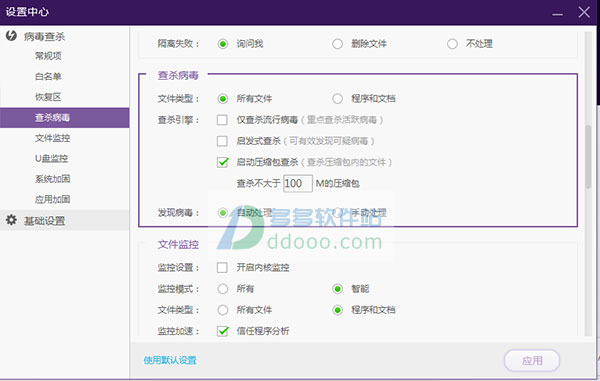Open 白名单 in the sidebar

[x=48, y=77]
